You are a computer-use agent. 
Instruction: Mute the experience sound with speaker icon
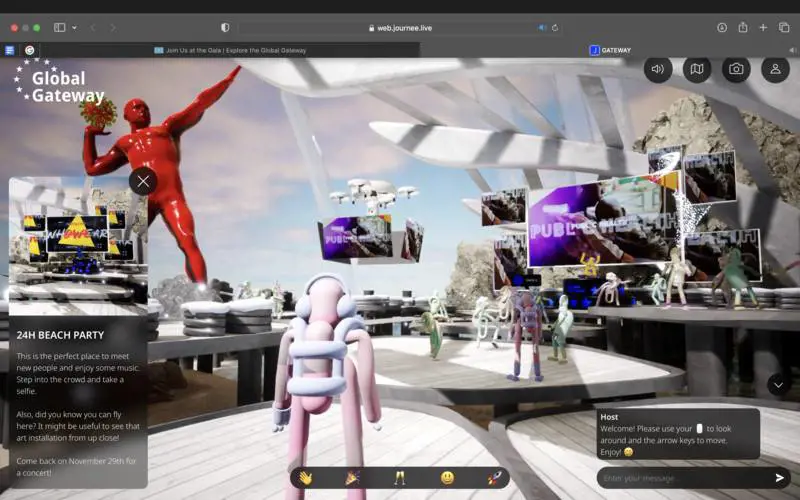click(657, 69)
